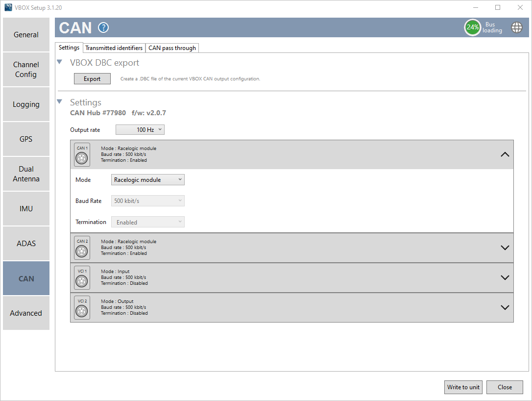Viewport: 532px width, 401px height.
Task: Click the 24% bus loading indicator
Action: click(x=473, y=27)
